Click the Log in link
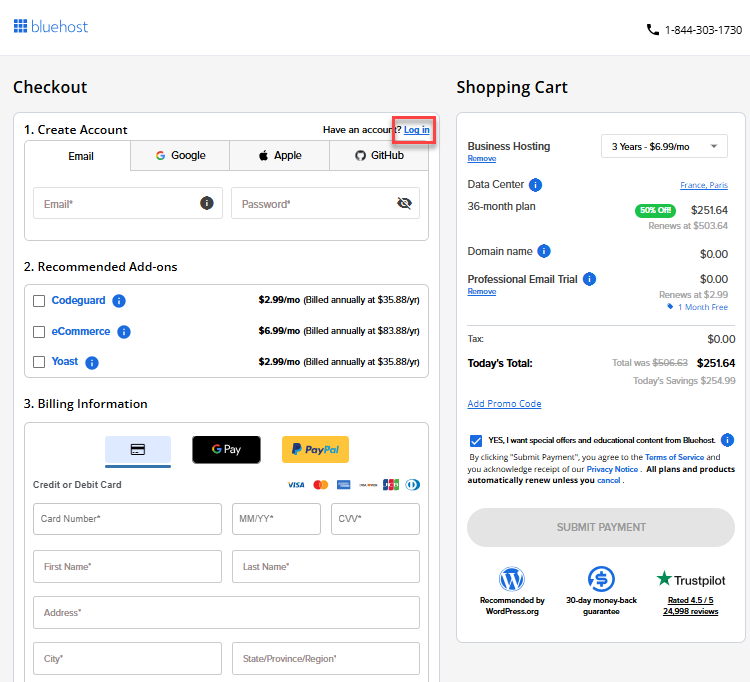The image size is (750, 682). (x=417, y=130)
